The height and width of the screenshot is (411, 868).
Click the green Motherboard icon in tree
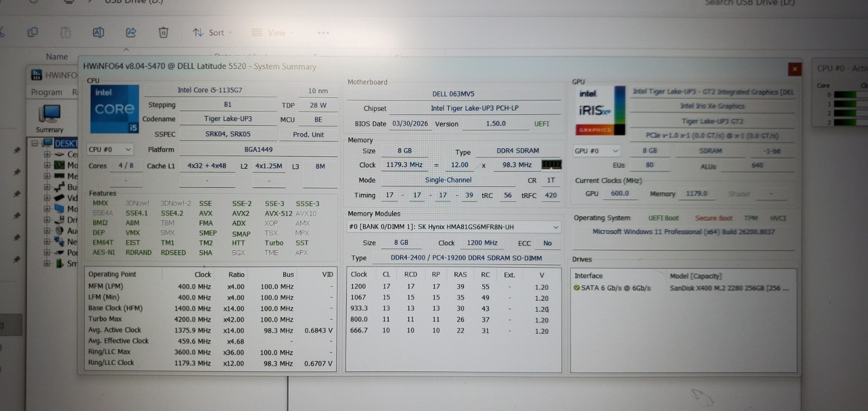(x=59, y=165)
